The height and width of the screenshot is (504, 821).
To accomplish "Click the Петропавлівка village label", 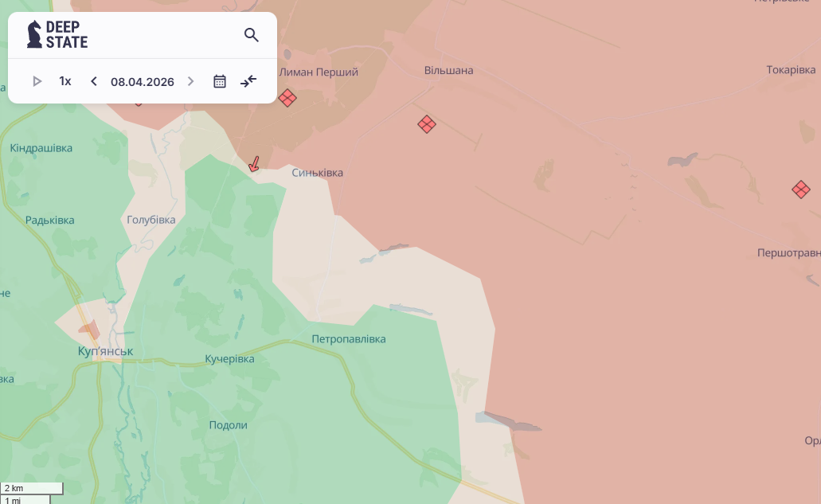I will (x=349, y=339).
